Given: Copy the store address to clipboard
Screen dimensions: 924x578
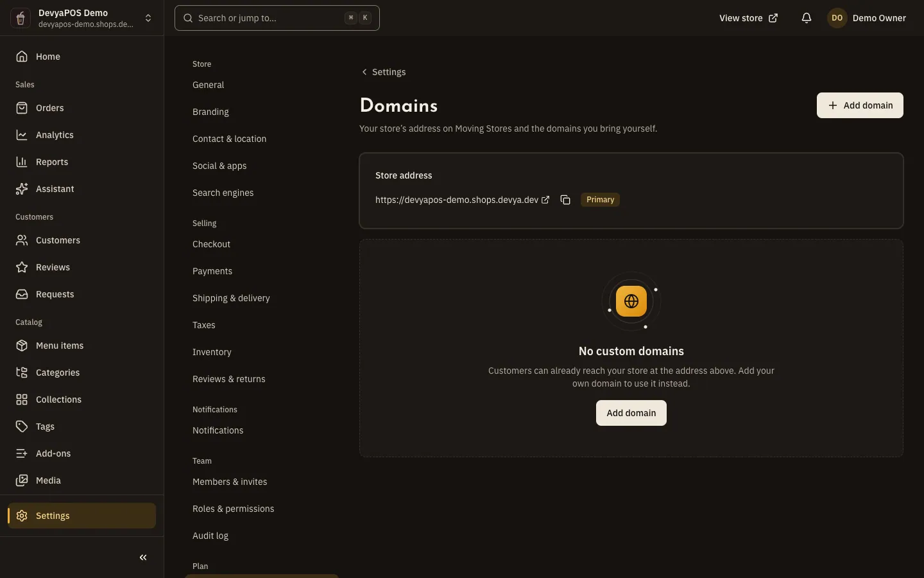Looking at the screenshot, I should (565, 200).
